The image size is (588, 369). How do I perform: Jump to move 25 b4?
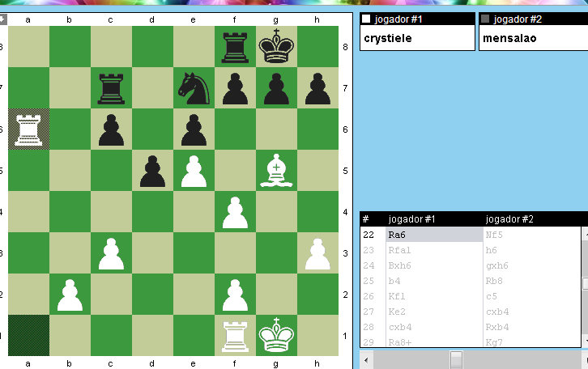(x=394, y=281)
